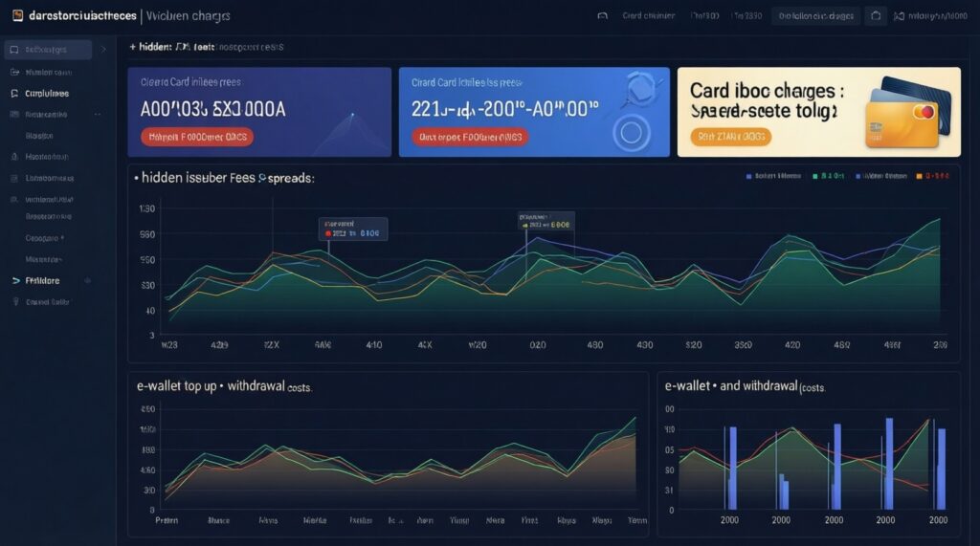
Task: Click the Curplulmes sidebar item icon
Action: coord(14,93)
